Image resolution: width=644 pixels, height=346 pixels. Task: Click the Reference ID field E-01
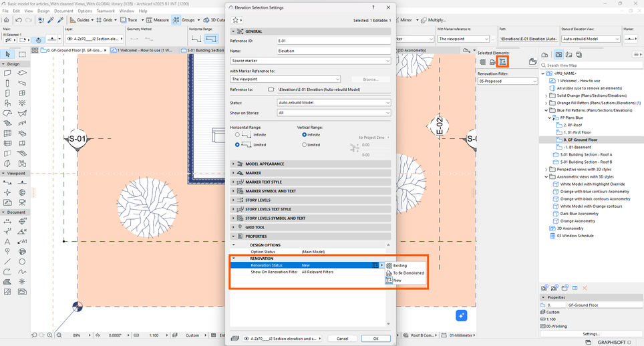tap(334, 41)
